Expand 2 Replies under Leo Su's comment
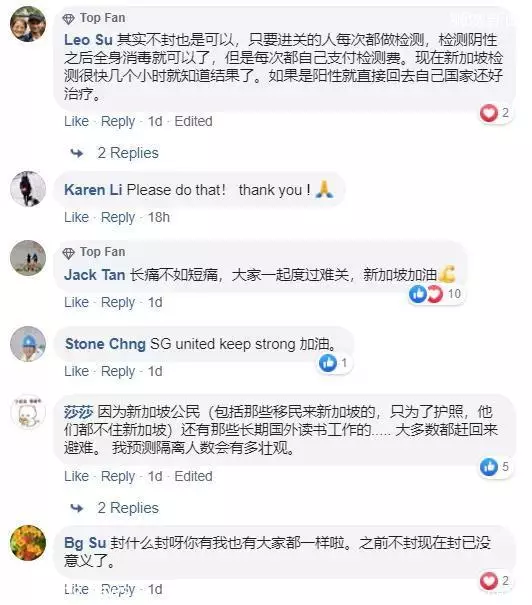Screen dimensions: 532x605 (x=128, y=153)
